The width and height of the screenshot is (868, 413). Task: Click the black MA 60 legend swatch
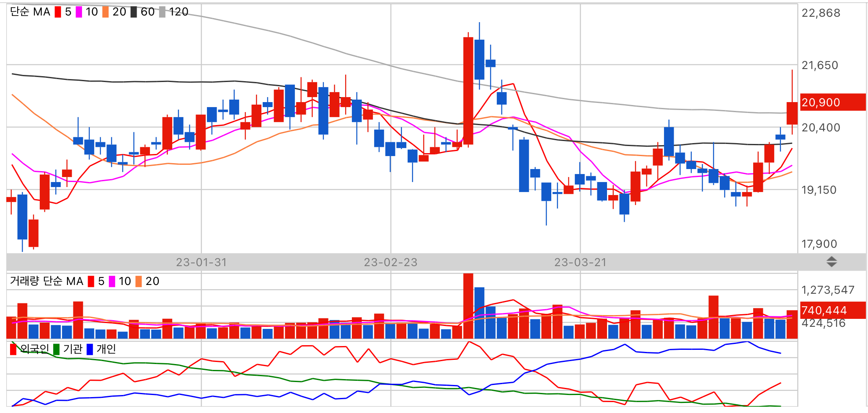click(x=134, y=12)
